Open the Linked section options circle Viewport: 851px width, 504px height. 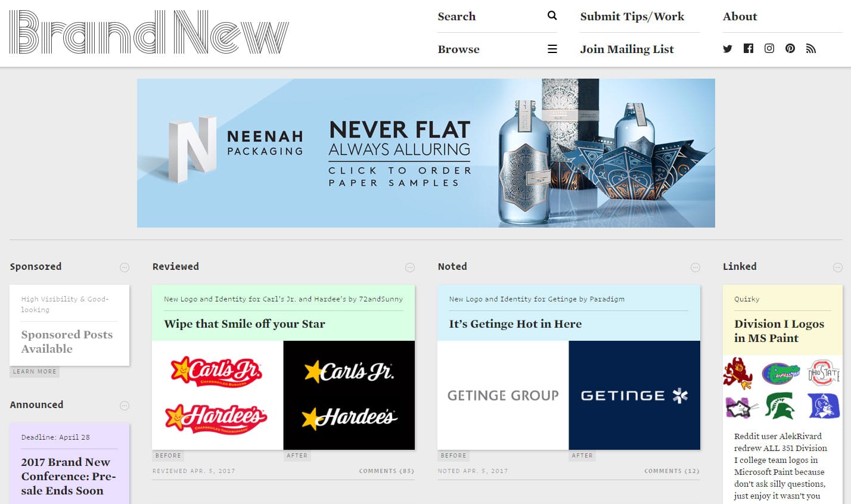838,267
